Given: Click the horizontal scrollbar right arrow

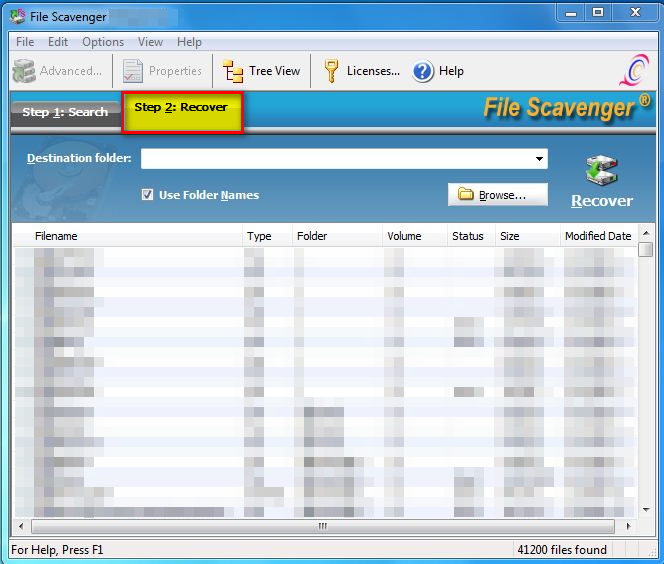Looking at the screenshot, I should point(628,526).
